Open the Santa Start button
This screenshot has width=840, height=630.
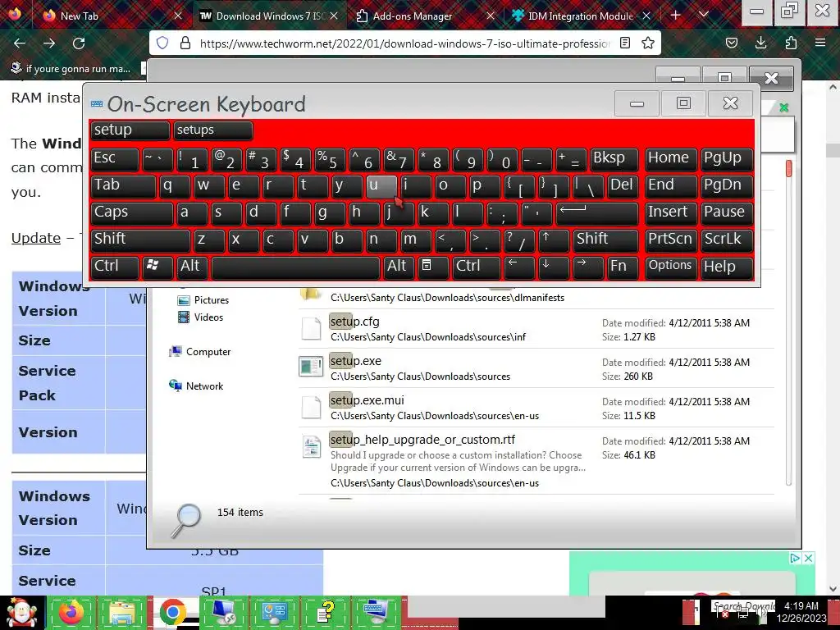tap(21, 612)
